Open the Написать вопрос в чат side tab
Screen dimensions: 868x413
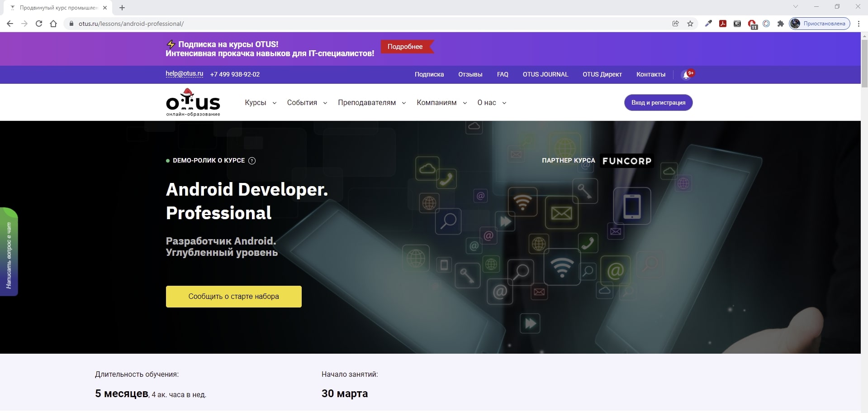(x=9, y=252)
